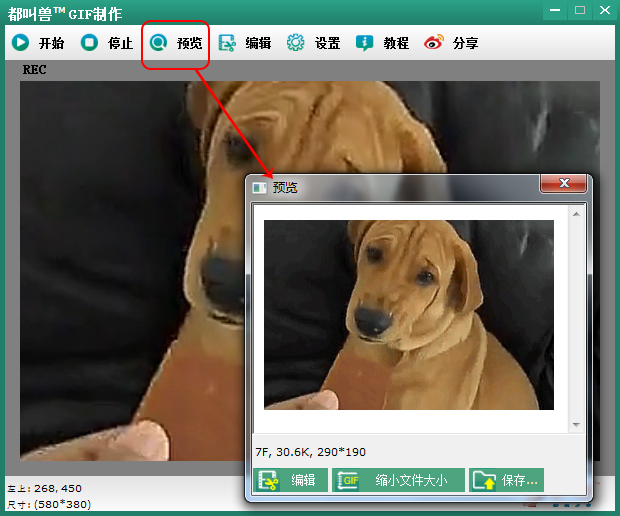Viewport: 620px width, 516px height.
Task: Close the 都叫兽 GIF制作 main window
Action: pyautogui.click(x=605, y=10)
